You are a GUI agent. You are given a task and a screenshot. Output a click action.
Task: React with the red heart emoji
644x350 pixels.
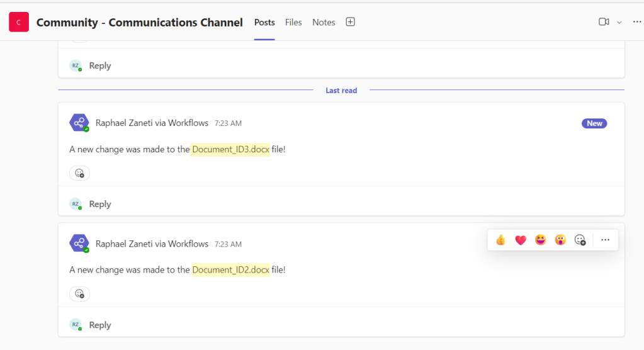[521, 240]
